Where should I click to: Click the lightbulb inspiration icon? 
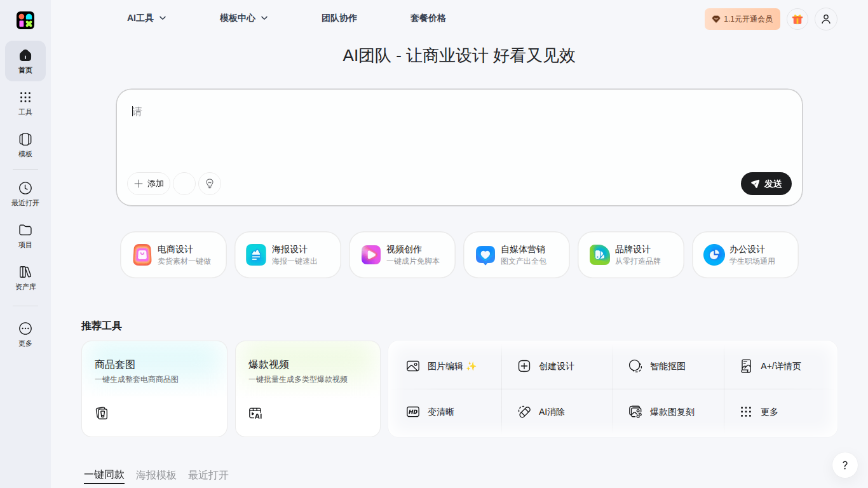coord(210,184)
